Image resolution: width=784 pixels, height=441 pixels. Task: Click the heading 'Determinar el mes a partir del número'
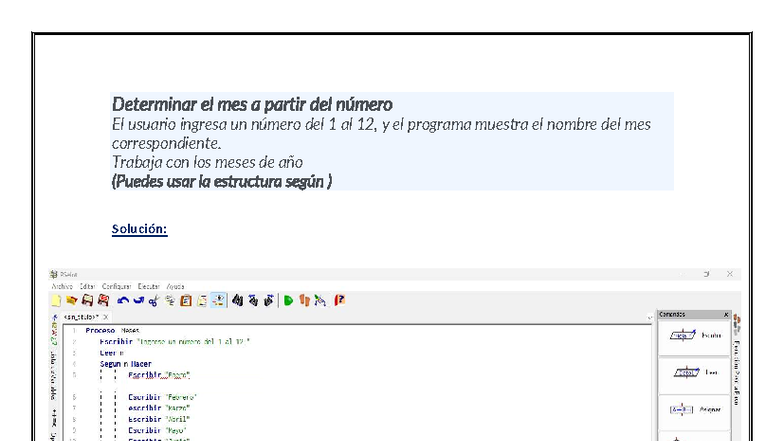(x=252, y=104)
